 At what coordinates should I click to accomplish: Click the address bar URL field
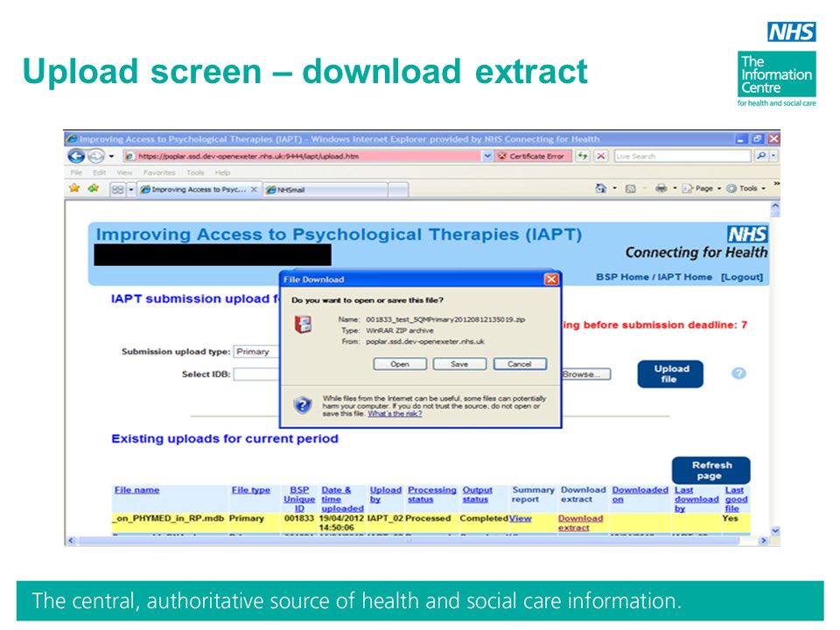(303, 156)
